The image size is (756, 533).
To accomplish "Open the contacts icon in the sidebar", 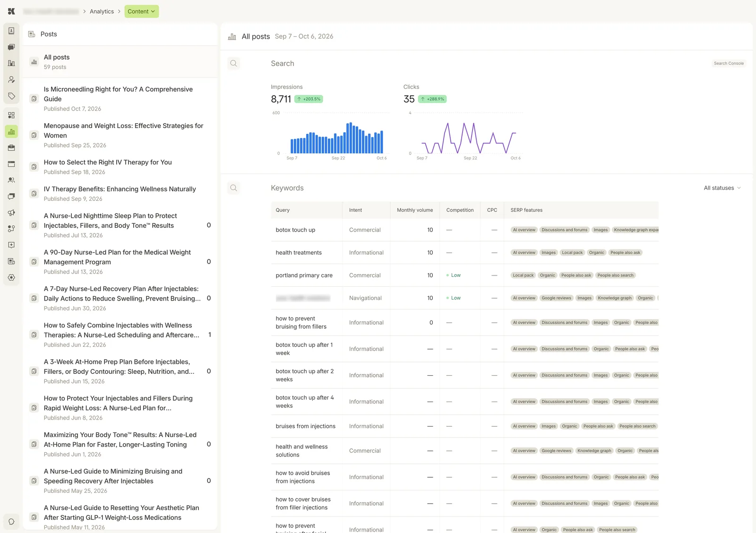I will pyautogui.click(x=11, y=31).
